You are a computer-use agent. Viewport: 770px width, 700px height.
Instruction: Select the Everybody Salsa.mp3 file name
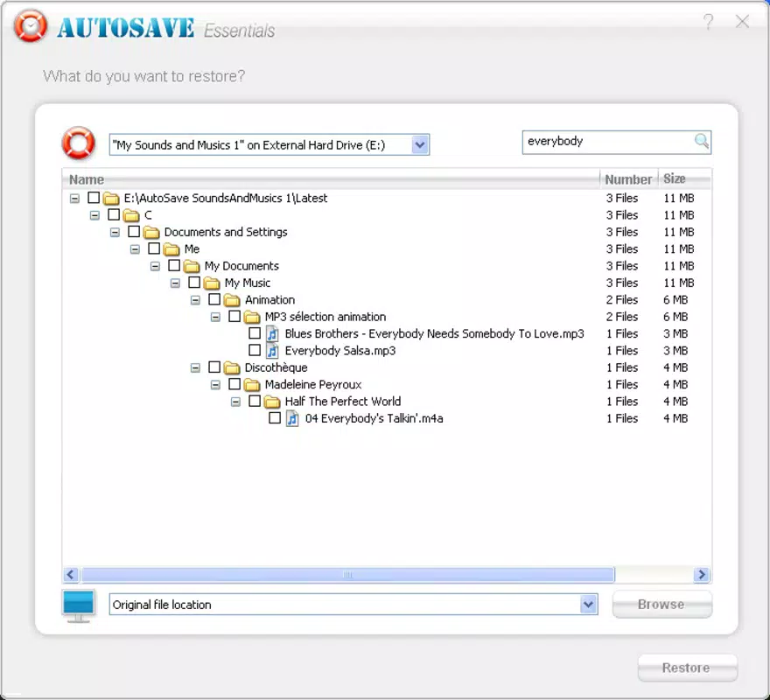[x=340, y=351]
